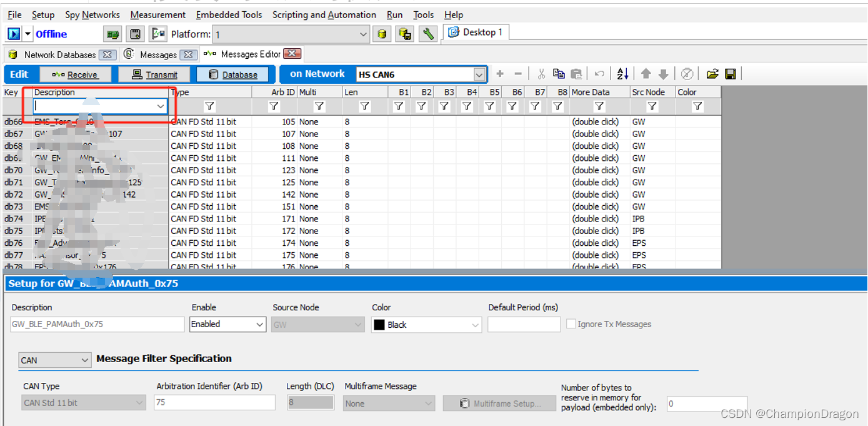Click the green hardware setup icon beside Offline
868x426 pixels.
(x=113, y=34)
